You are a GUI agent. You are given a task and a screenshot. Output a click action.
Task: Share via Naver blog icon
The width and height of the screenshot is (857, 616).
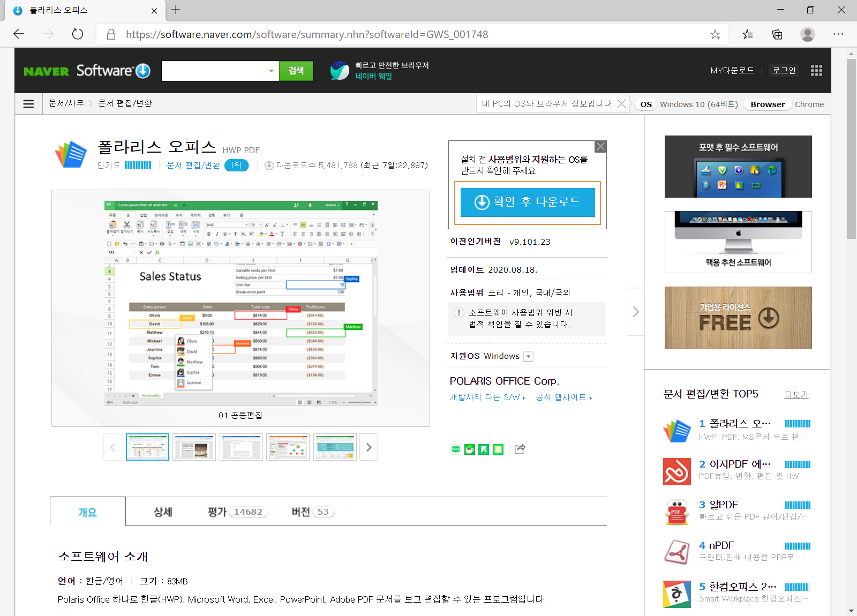(456, 449)
